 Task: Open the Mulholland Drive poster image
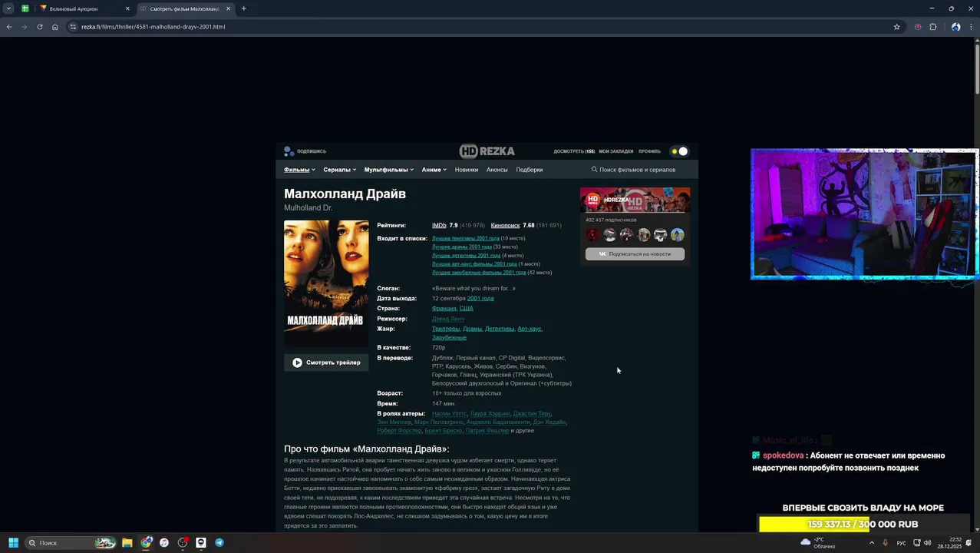point(326,283)
